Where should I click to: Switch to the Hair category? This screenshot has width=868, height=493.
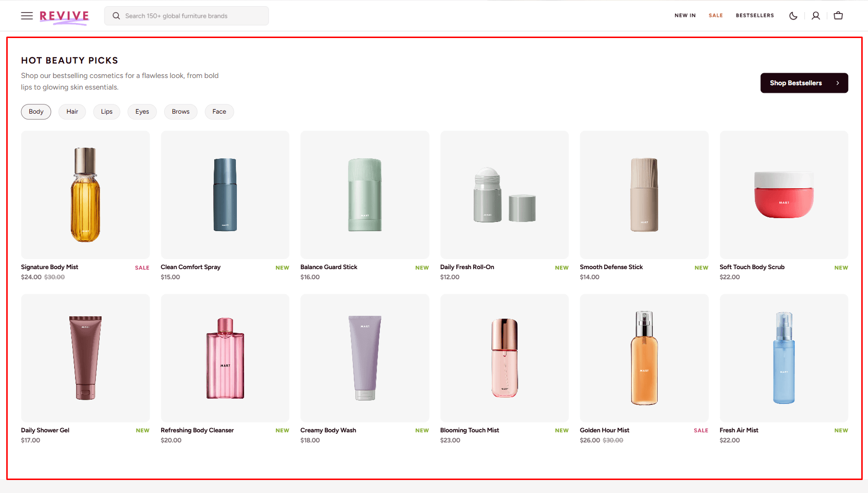pyautogui.click(x=72, y=112)
